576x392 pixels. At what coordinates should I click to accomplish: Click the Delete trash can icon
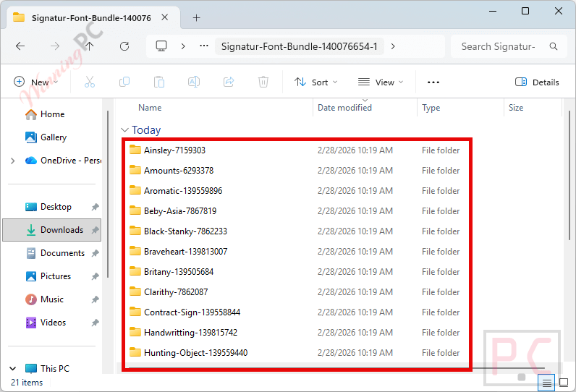(x=263, y=82)
